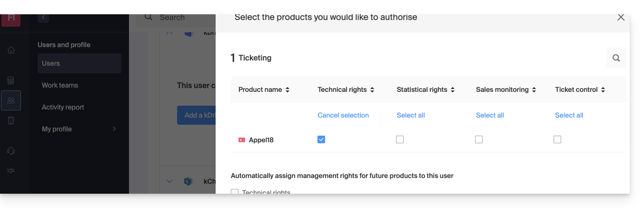Click Select all under Statistical rights
Screen dimensions: 644x208
click(x=411, y=115)
